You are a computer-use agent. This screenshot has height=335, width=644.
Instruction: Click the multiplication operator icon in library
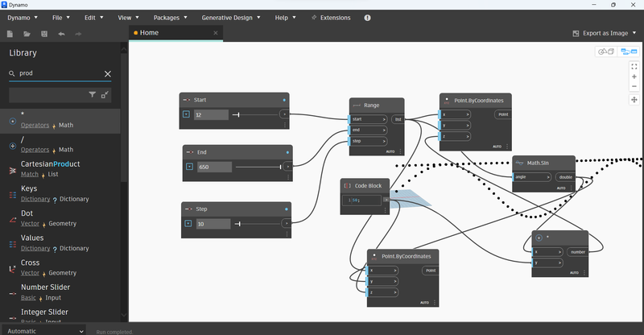pyautogui.click(x=13, y=122)
